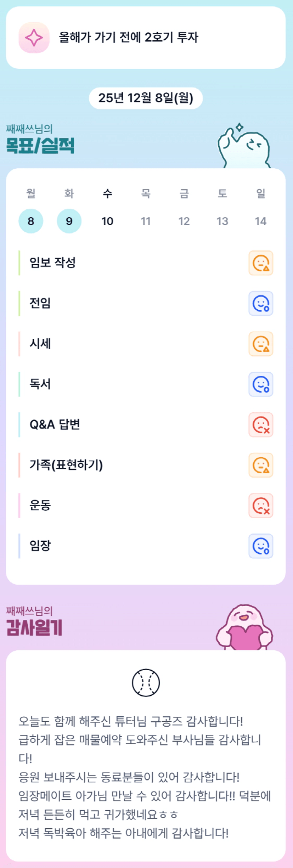Click the neutral face icon for 임보 작성
293x868 pixels.
(x=261, y=263)
